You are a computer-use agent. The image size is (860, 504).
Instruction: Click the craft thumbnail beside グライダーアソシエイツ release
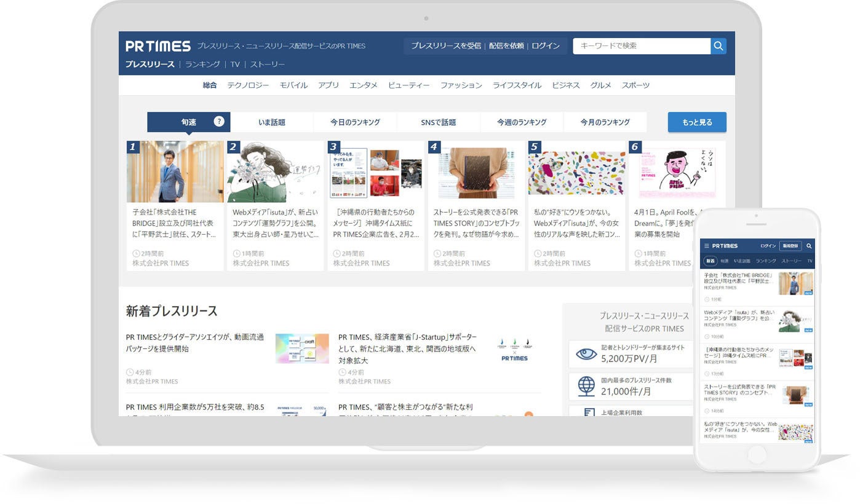(x=302, y=348)
